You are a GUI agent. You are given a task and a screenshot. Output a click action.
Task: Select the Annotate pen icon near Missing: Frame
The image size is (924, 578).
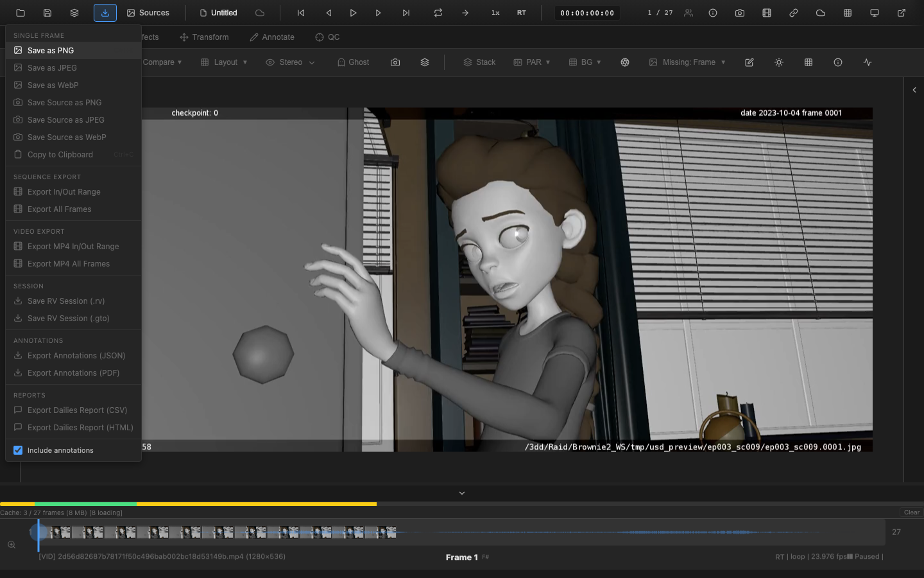[x=749, y=62]
